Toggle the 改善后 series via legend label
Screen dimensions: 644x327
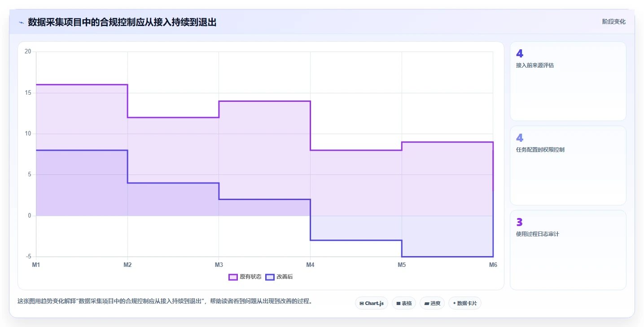[285, 277]
